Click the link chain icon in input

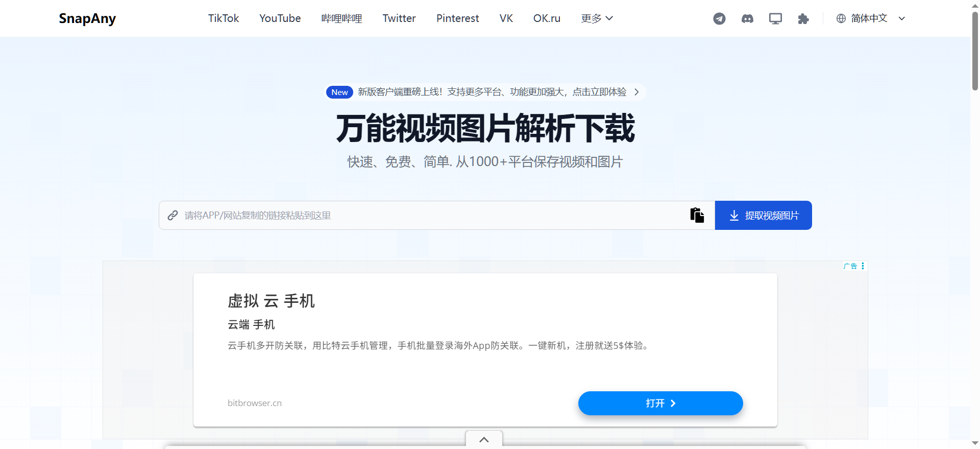tap(173, 215)
